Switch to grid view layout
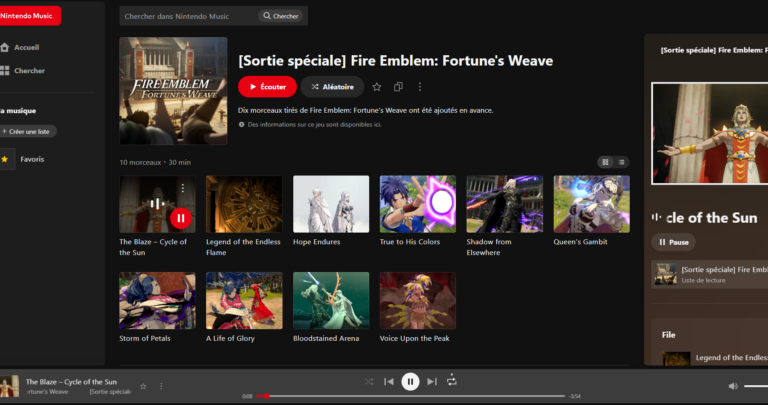The image size is (768, 405). (605, 162)
